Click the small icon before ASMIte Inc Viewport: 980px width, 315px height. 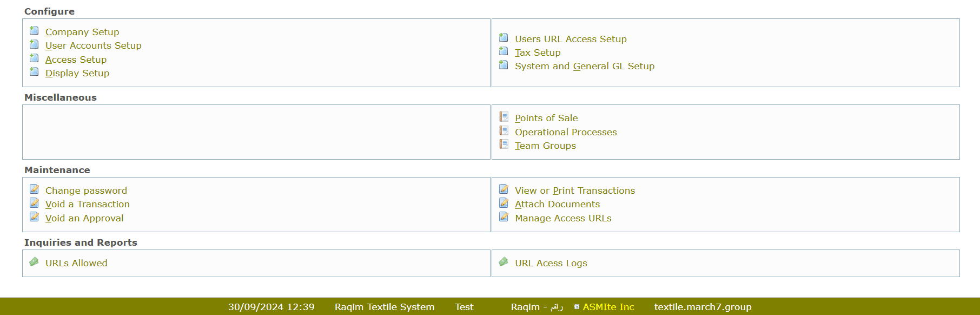(577, 307)
